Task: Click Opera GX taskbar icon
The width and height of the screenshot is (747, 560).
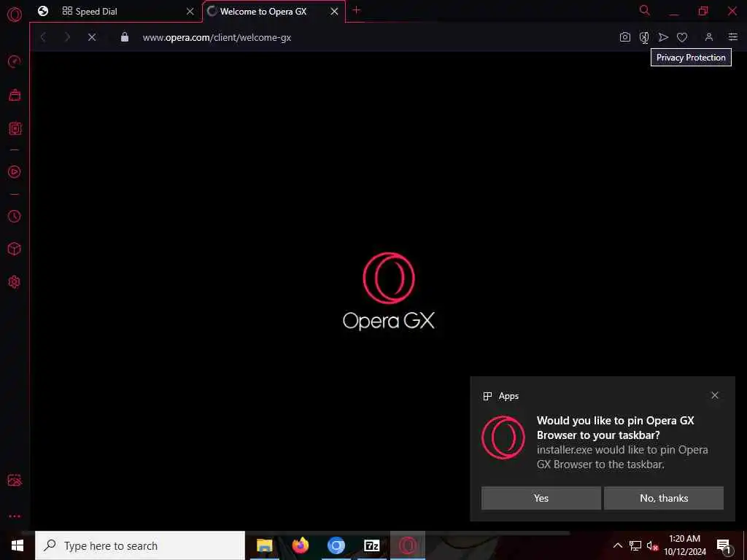Action: (408, 545)
